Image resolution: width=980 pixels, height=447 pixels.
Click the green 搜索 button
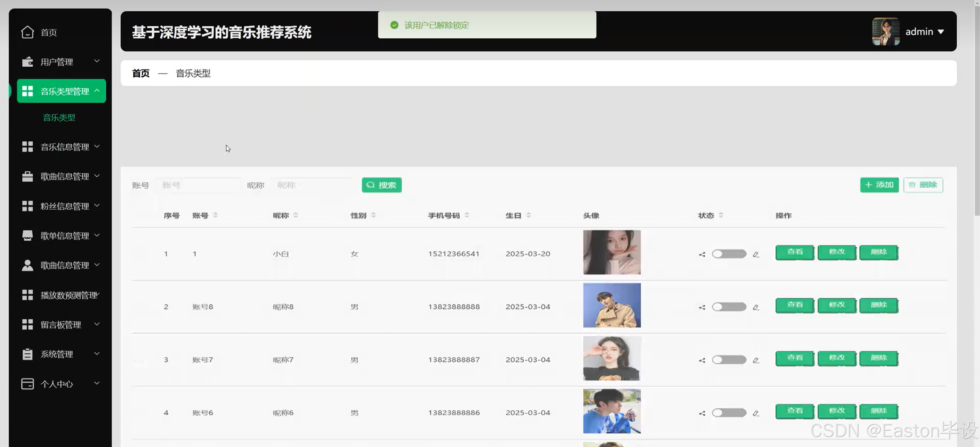(382, 185)
